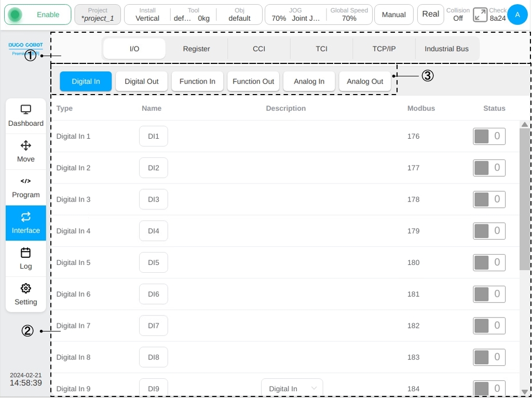Switch to the Industrial Bus tab
The image size is (532, 398).
446,49
